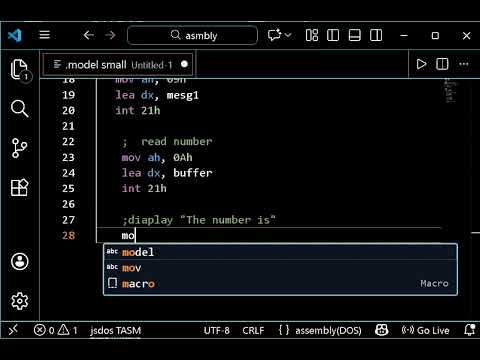Click the unsaved dot on Untitled-1 tab
This screenshot has height=360, width=480.
click(x=184, y=64)
